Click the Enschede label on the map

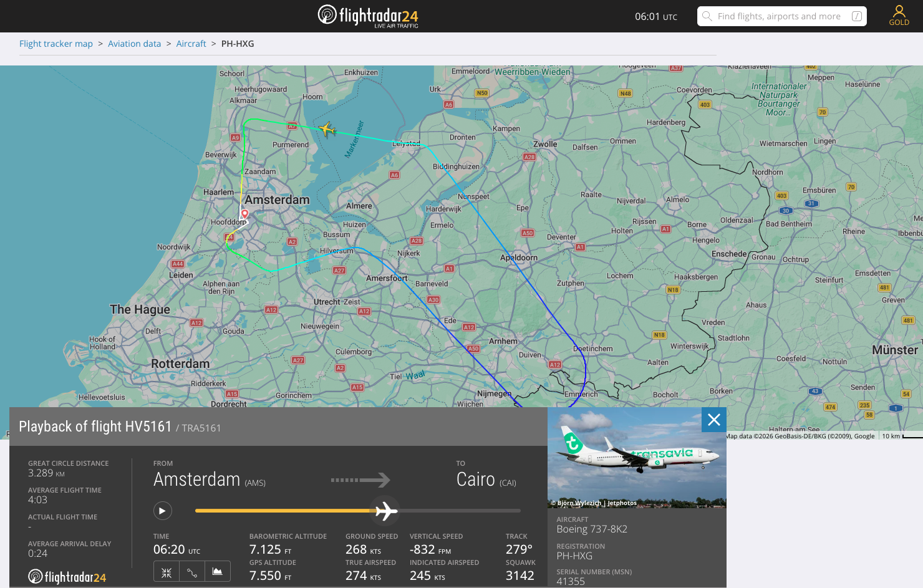click(729, 254)
